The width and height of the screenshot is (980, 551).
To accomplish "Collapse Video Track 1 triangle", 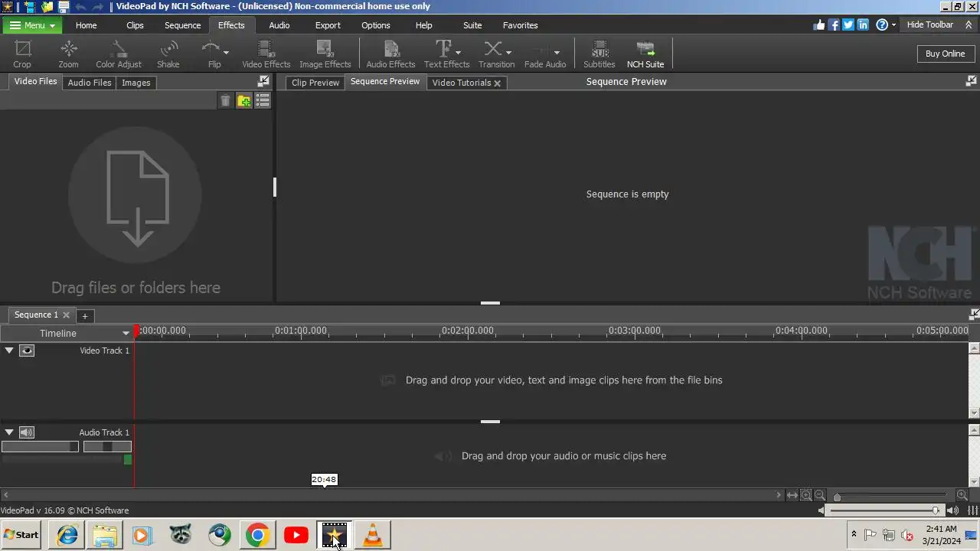I will click(9, 350).
